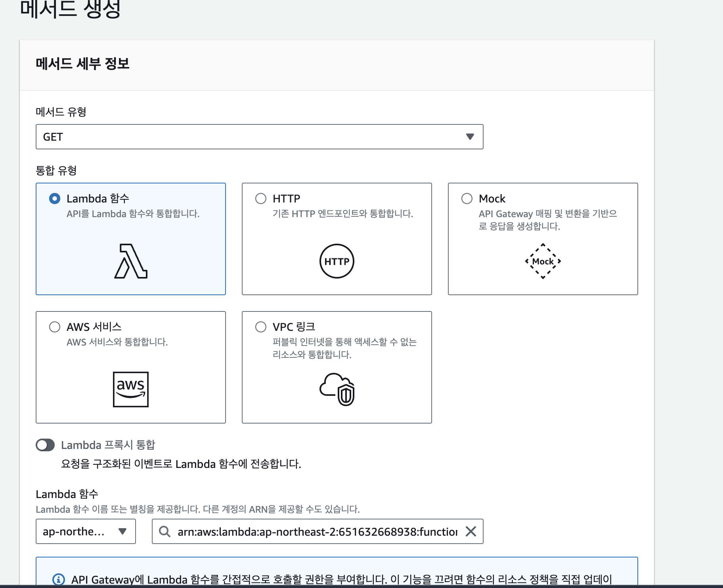This screenshot has width=723, height=588.
Task: Clear the Lambda function ARN field
Action: tap(471, 531)
